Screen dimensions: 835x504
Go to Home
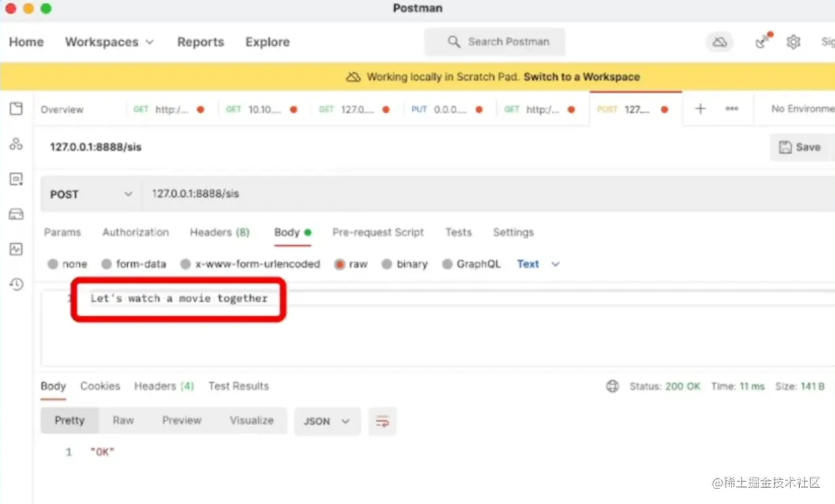(x=26, y=42)
